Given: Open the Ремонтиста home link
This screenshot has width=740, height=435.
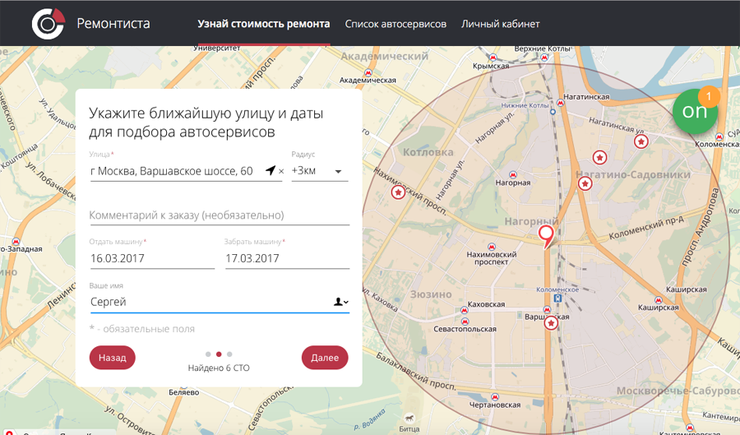Looking at the screenshot, I should point(113,23).
